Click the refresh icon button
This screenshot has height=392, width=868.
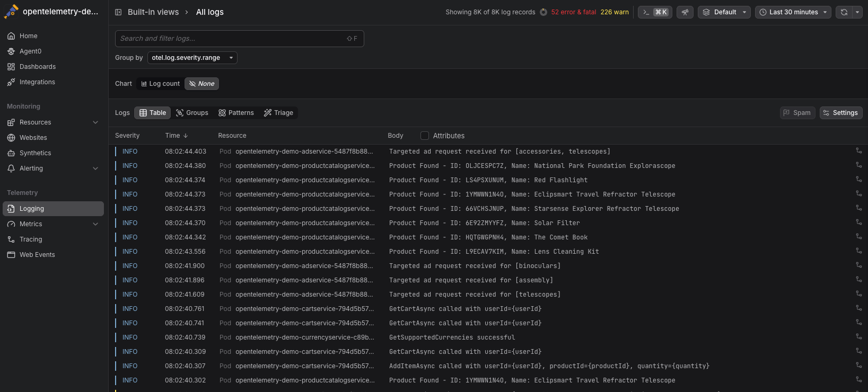click(844, 12)
